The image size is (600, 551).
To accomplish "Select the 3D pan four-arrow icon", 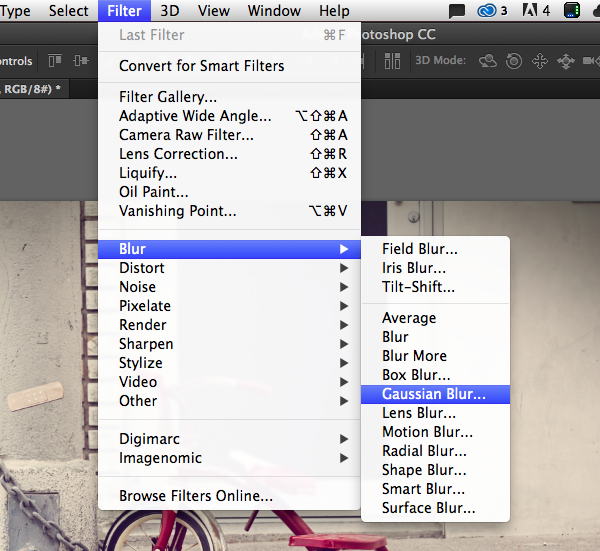I will (x=540, y=61).
